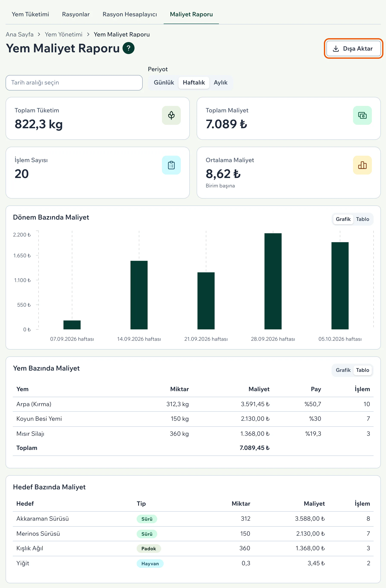Screen dimensions: 386x588
Task: Go to Yem Yönetimi breadcrumb link
Action: (63, 34)
